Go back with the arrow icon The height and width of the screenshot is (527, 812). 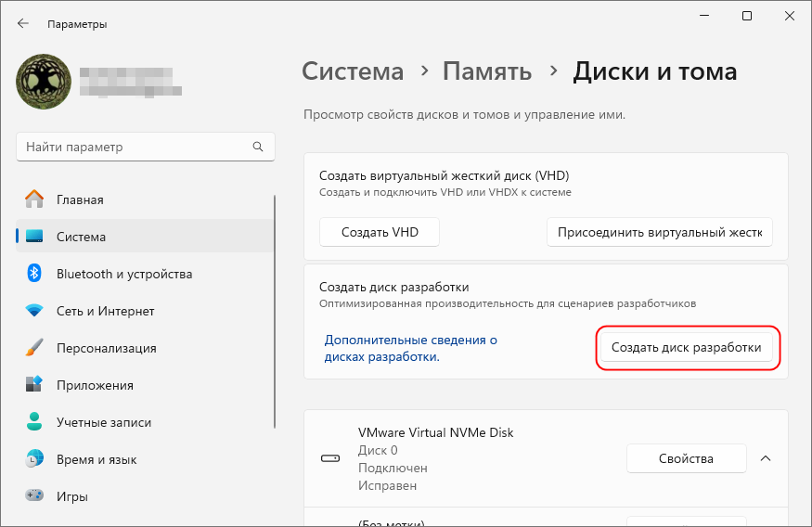tap(23, 24)
